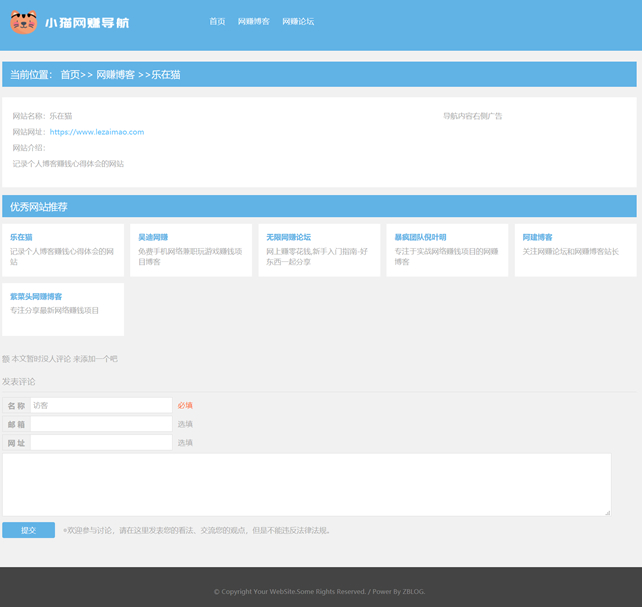The width and height of the screenshot is (642, 607).
Task: Open the 紫菜头网赚博客 recommended site
Action: (x=36, y=296)
